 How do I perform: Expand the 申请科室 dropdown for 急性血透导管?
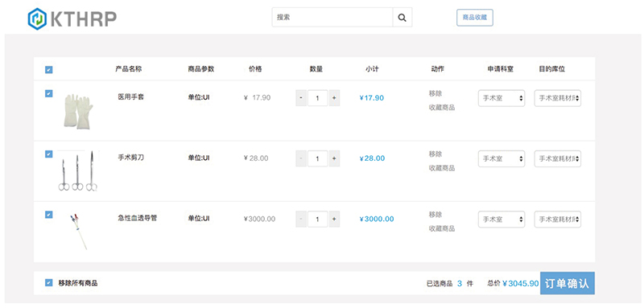click(502, 220)
